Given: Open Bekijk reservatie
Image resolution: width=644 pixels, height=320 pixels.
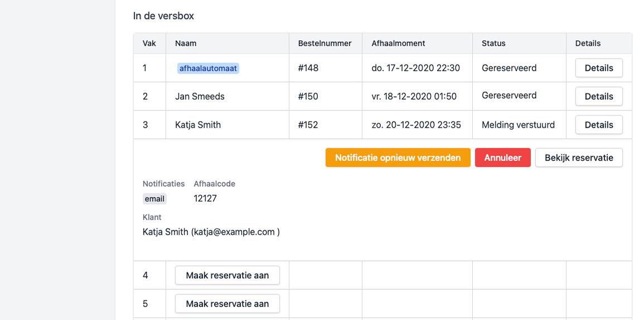Looking at the screenshot, I should tap(579, 158).
